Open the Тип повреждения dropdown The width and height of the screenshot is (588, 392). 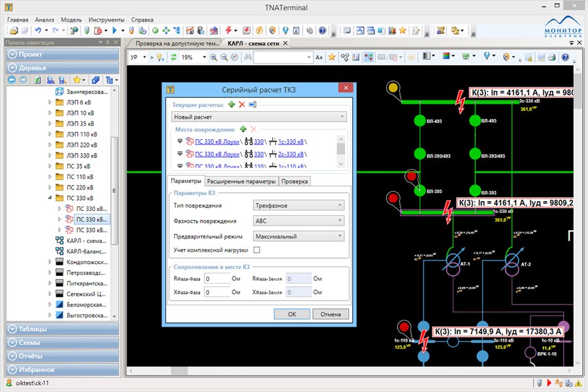tap(299, 205)
